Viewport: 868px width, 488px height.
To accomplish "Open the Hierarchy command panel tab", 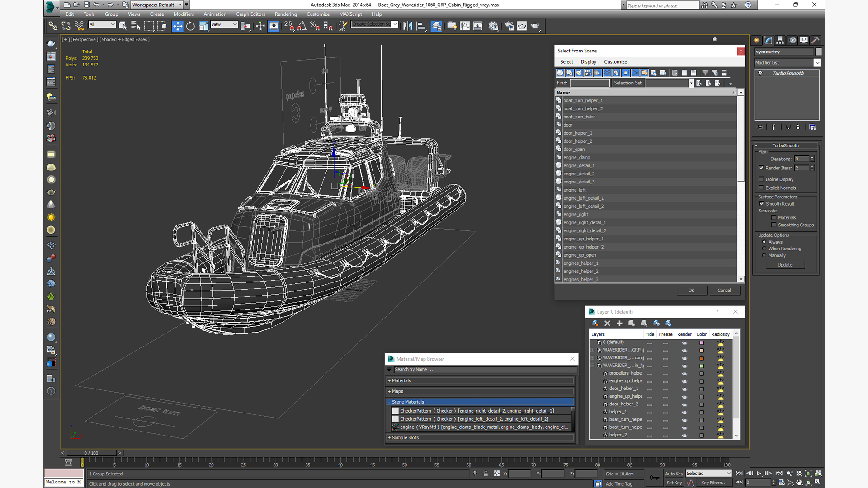I will [780, 40].
